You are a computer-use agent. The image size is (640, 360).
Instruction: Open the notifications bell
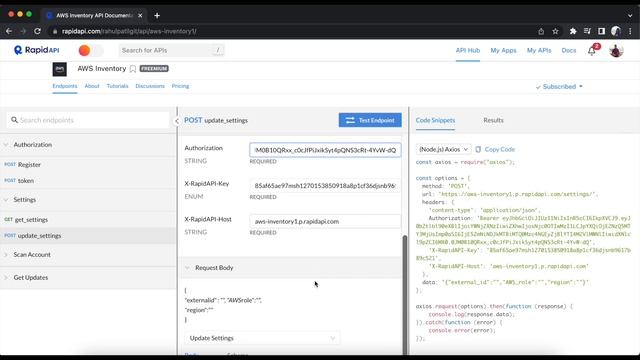coord(591,51)
